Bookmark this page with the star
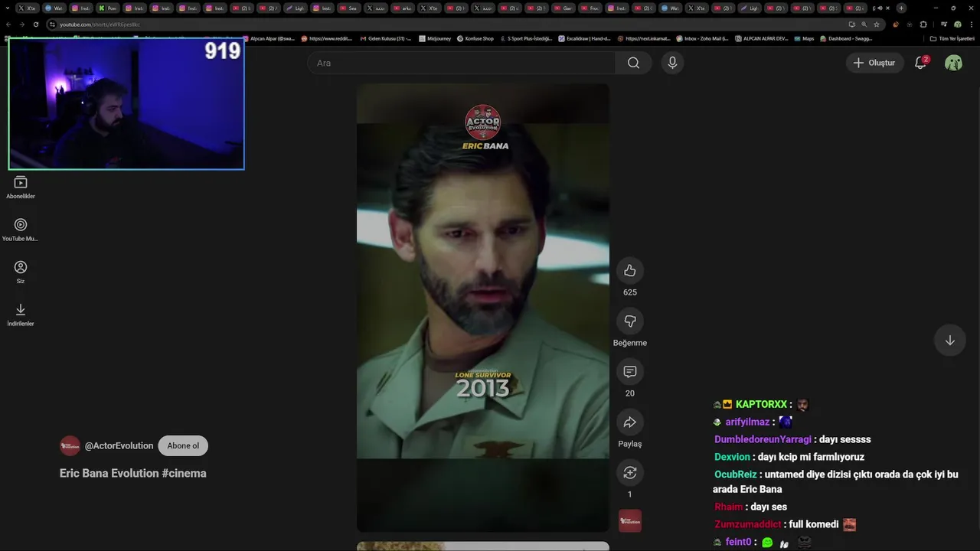980x551 pixels. coord(877,24)
